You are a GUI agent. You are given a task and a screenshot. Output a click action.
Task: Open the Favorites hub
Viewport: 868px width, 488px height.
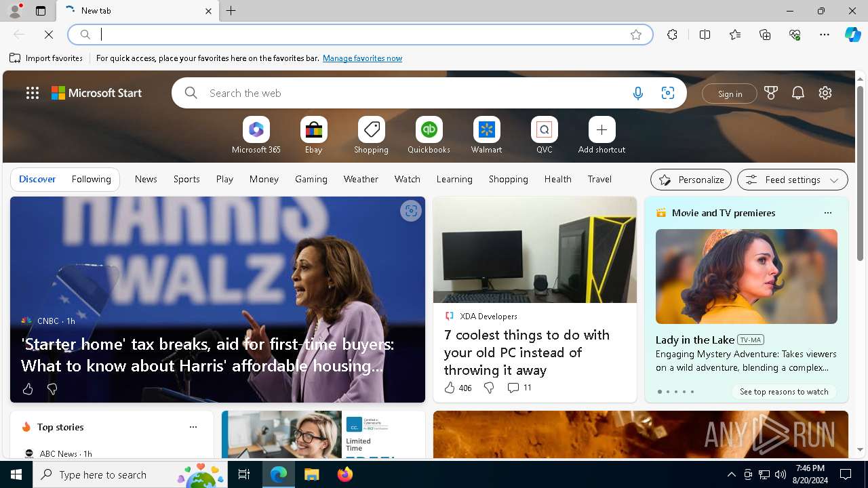click(735, 35)
